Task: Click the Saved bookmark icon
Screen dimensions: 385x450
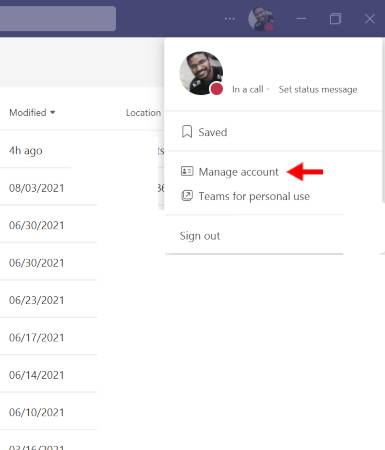Action: [x=187, y=132]
